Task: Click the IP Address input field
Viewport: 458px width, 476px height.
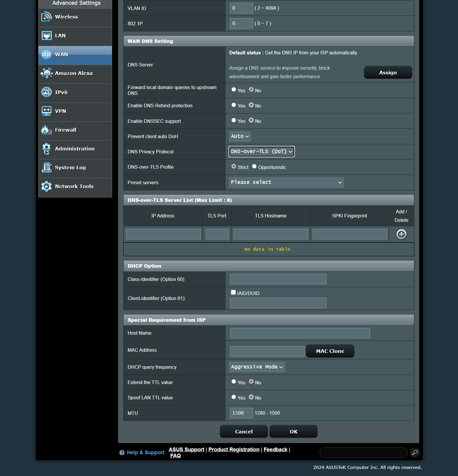Action: tap(163, 234)
